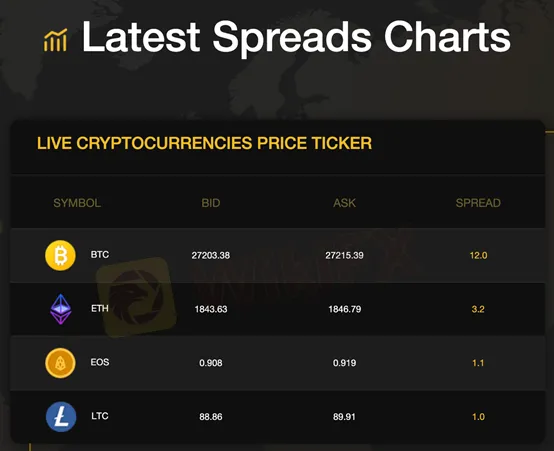Click the ETH symbol label
Image resolution: width=554 pixels, height=451 pixels.
click(100, 309)
